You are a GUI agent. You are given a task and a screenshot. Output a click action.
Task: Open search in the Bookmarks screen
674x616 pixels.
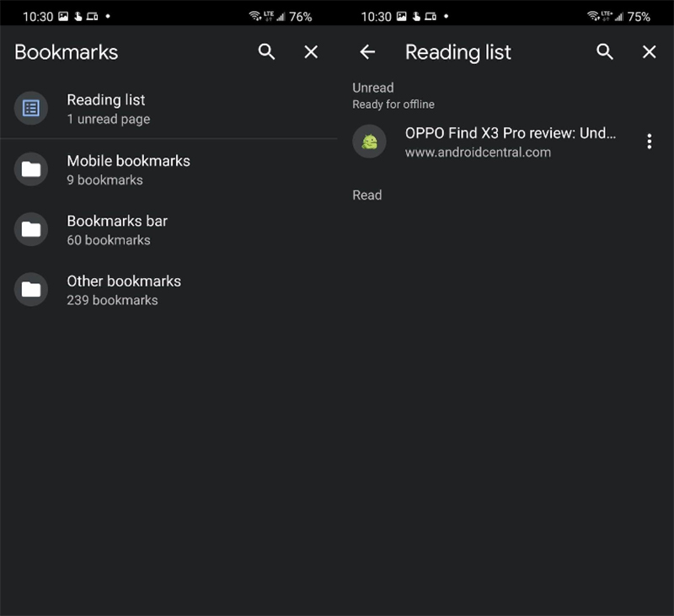pos(266,52)
